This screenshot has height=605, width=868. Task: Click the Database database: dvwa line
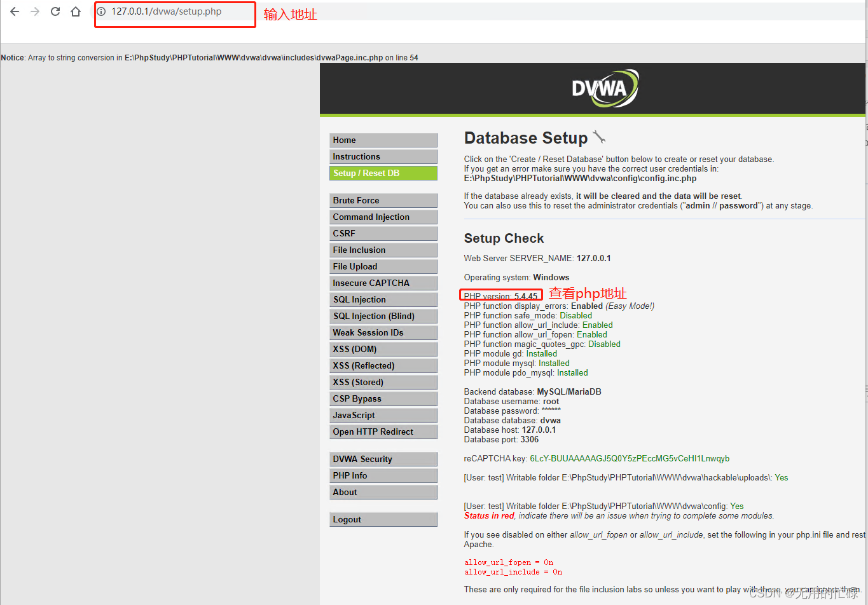[x=513, y=420]
